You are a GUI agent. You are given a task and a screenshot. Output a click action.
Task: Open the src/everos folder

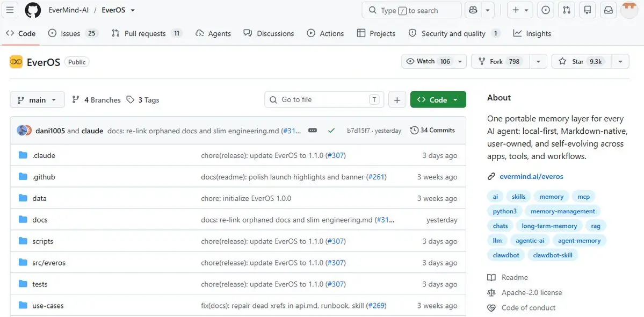(x=49, y=262)
